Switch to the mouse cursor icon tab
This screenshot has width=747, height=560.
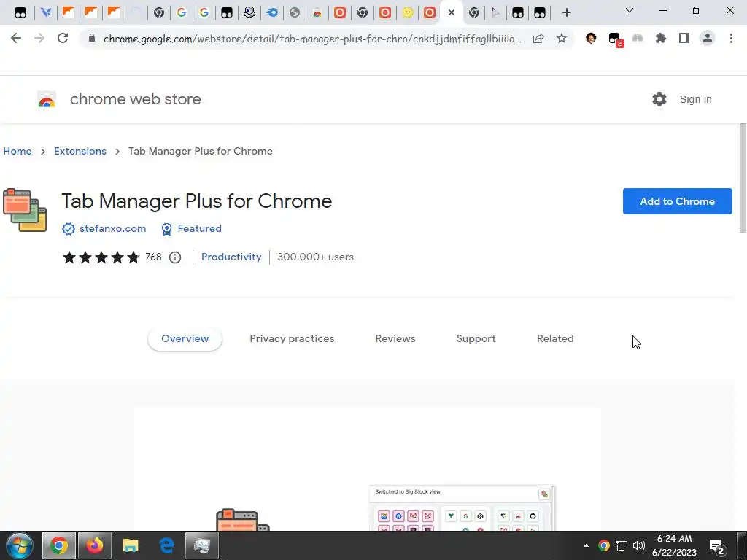coord(495,12)
